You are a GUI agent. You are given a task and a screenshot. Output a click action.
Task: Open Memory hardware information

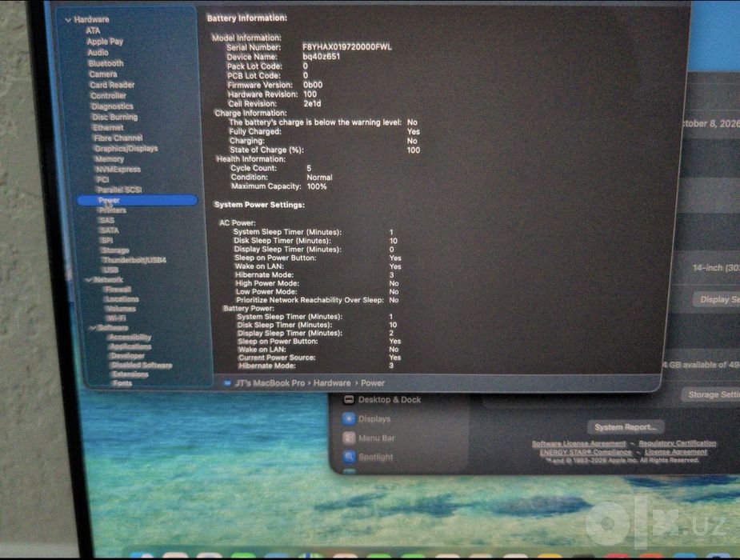(110, 159)
